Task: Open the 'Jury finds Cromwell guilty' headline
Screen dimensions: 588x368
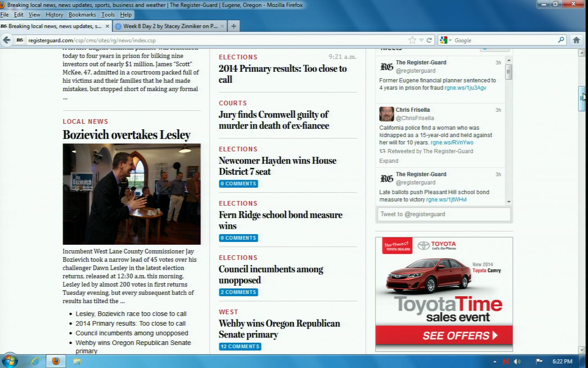Action: 274,120
